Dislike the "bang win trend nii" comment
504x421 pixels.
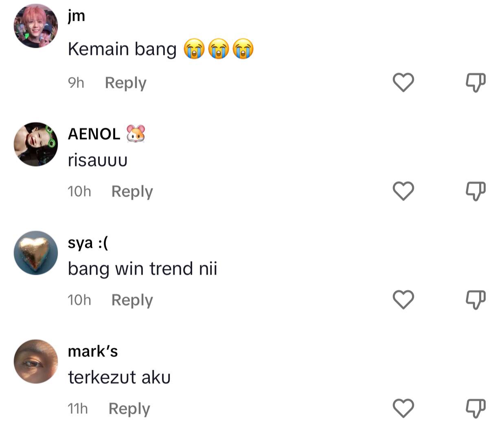pyautogui.click(x=476, y=300)
